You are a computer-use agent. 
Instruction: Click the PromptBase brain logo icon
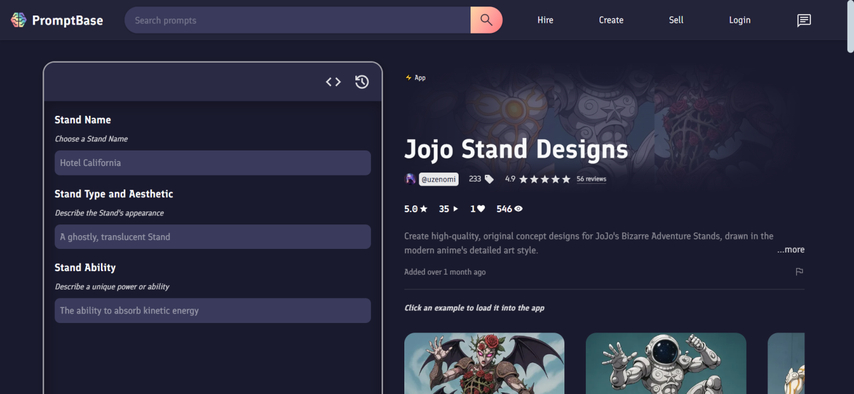19,20
